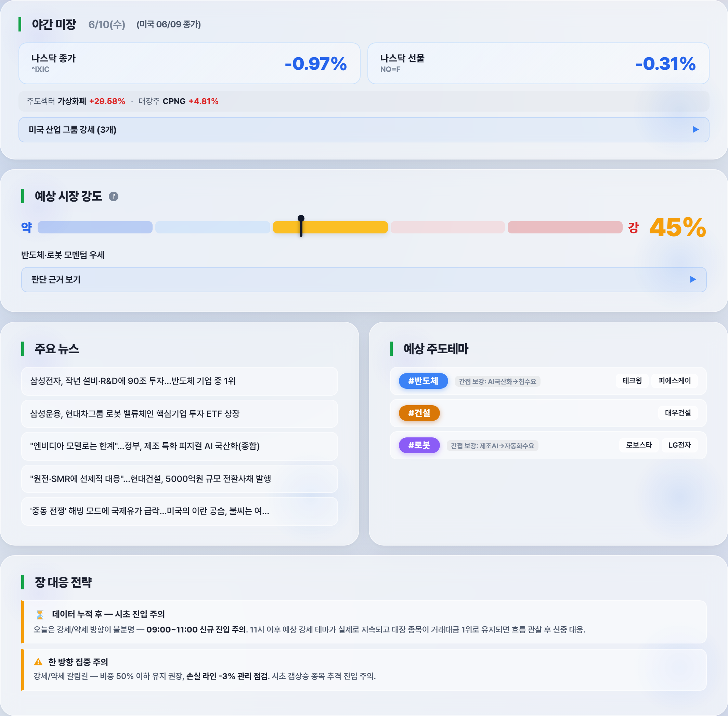The width and height of the screenshot is (728, 716).
Task: Open news about 현대건설 전환사채 발행
Action: 180,479
